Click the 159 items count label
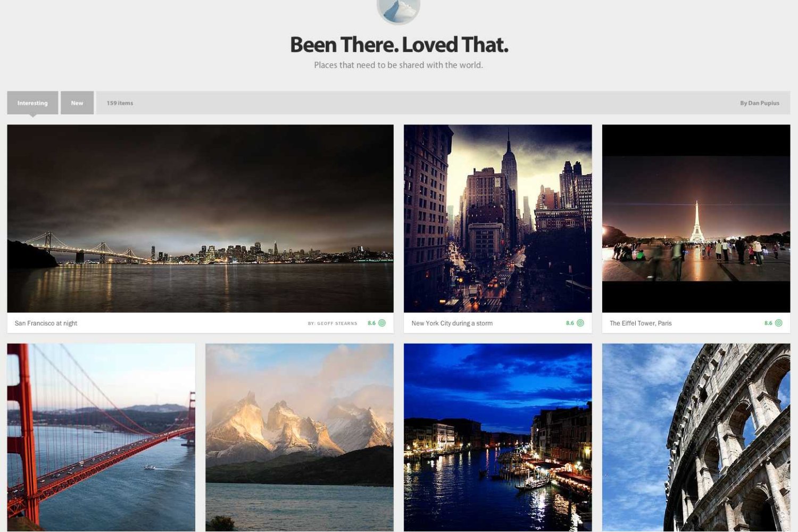 click(x=120, y=103)
